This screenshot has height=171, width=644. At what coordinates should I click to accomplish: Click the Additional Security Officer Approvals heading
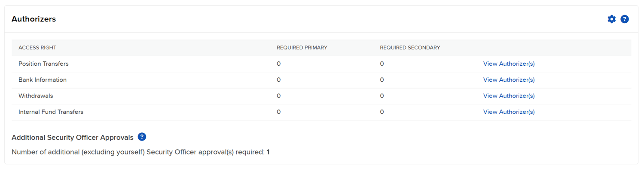(x=73, y=137)
